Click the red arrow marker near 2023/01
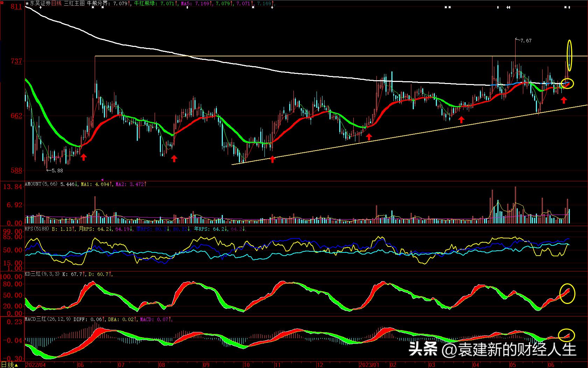Screen dimensions: 588x368 (x=369, y=137)
